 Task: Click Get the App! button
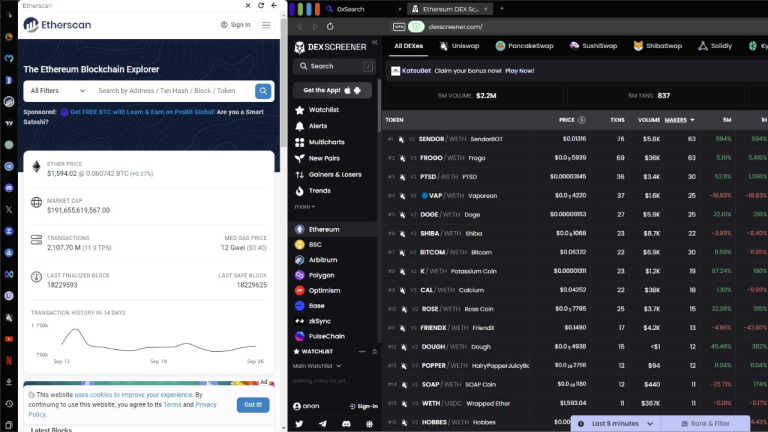pos(332,90)
